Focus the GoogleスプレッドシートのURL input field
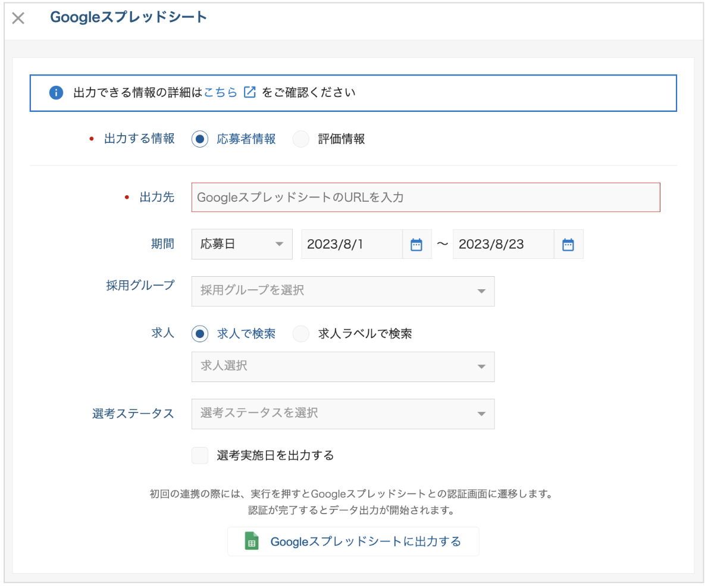Image resolution: width=708 pixels, height=588 pixels. (x=426, y=198)
